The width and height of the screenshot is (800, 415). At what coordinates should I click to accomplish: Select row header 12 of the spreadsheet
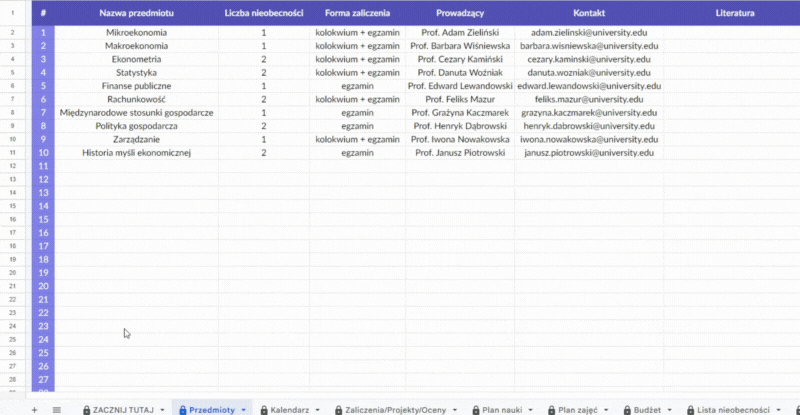13,166
